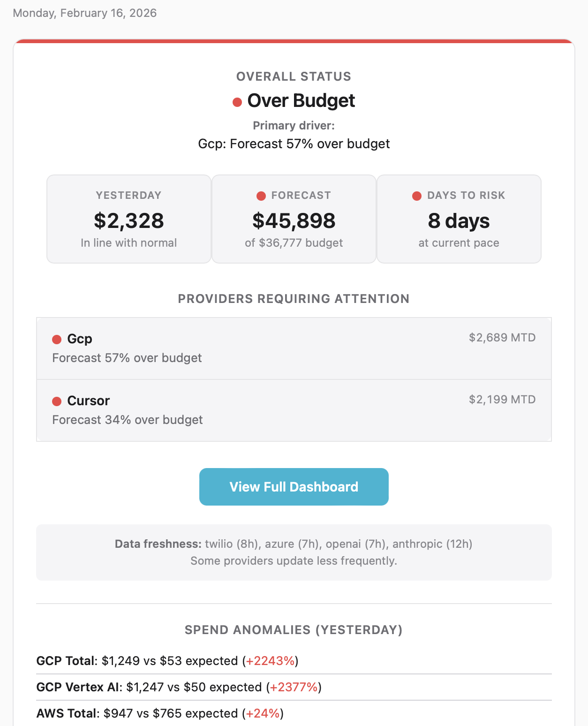Viewport: 588px width, 726px height.
Task: Select the Spend Anomalies section heading
Action: tap(294, 630)
